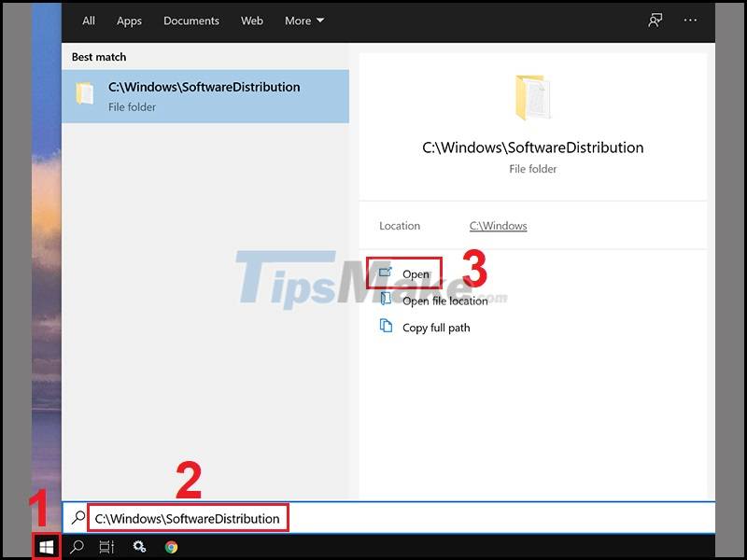Click the Open command icon

pos(385,273)
